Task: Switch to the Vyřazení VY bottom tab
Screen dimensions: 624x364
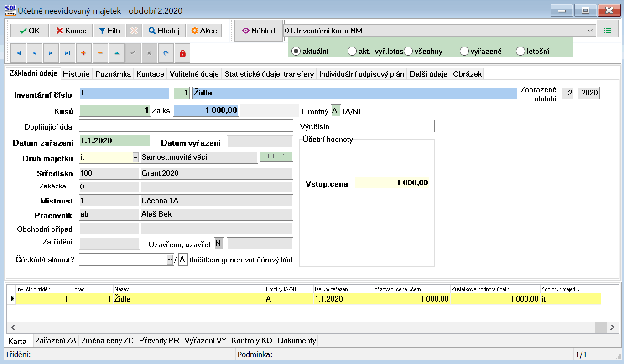Action: click(205, 340)
